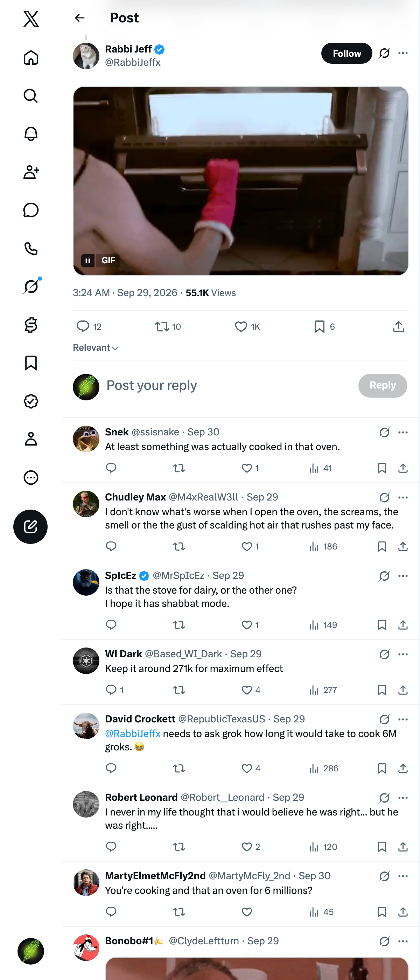
Task: Open more options on Snek's reply
Action: click(x=403, y=432)
